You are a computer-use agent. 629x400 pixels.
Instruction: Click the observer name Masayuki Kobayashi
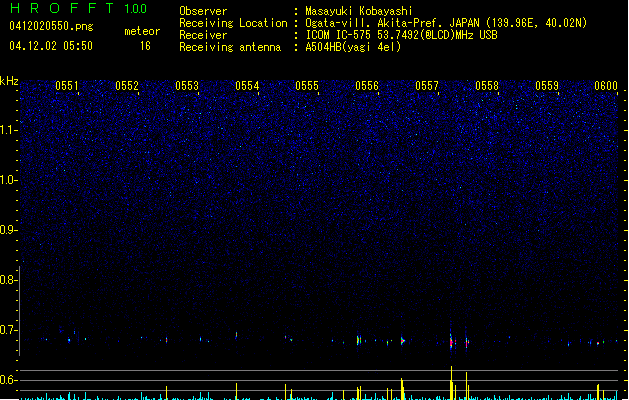tap(359, 11)
